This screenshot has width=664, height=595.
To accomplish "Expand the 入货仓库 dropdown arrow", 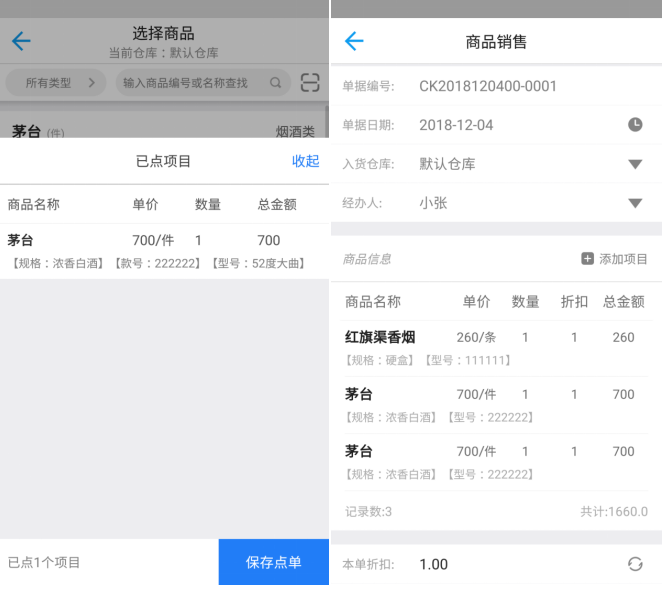I will tap(635, 164).
